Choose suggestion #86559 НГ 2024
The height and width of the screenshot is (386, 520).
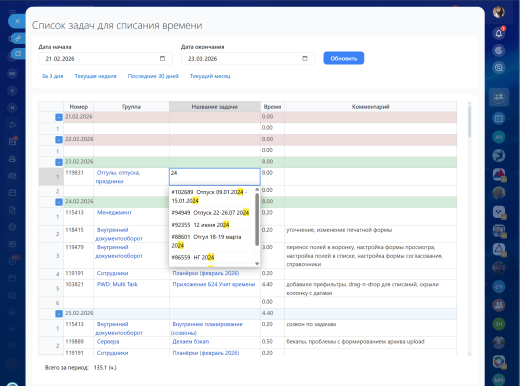[x=212, y=257]
